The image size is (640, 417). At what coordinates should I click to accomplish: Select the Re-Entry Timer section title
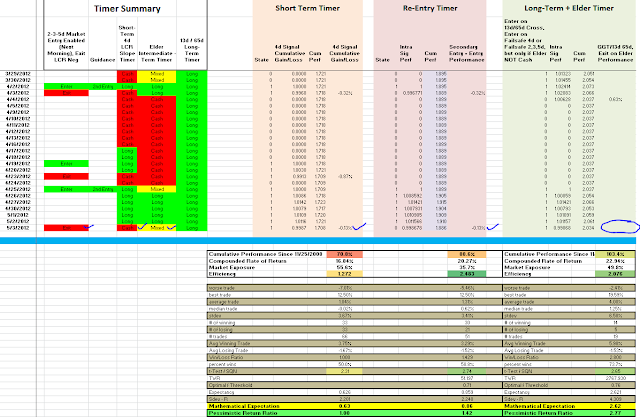point(430,8)
